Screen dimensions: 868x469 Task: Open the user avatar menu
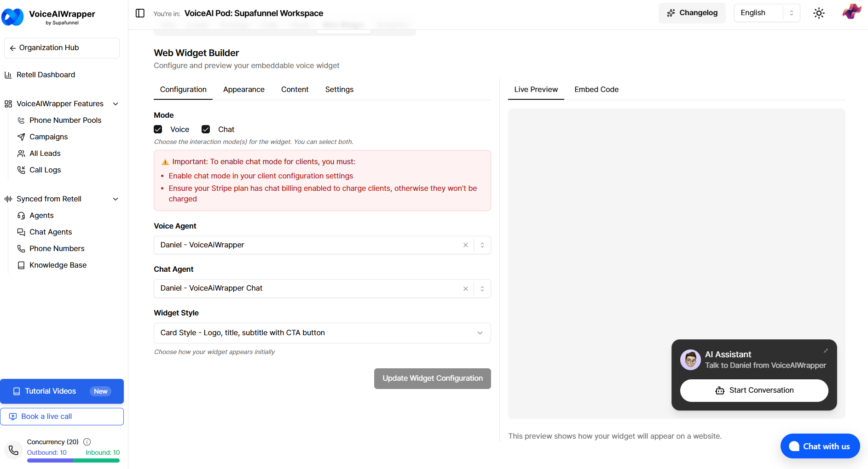point(851,12)
